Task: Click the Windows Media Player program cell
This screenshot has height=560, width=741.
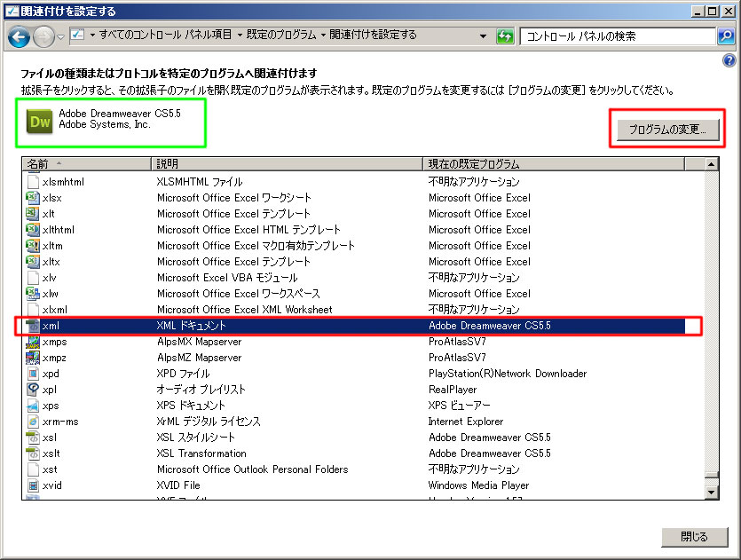Action: coord(478,485)
